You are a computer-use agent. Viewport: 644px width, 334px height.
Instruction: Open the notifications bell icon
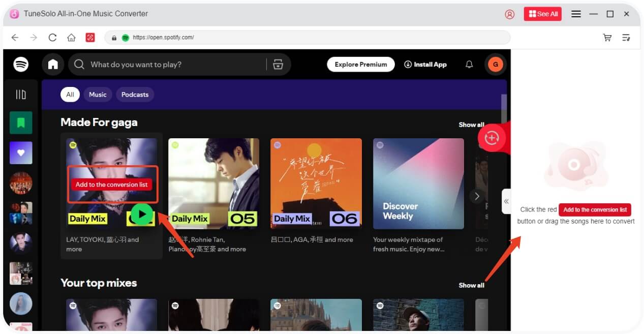pyautogui.click(x=469, y=65)
